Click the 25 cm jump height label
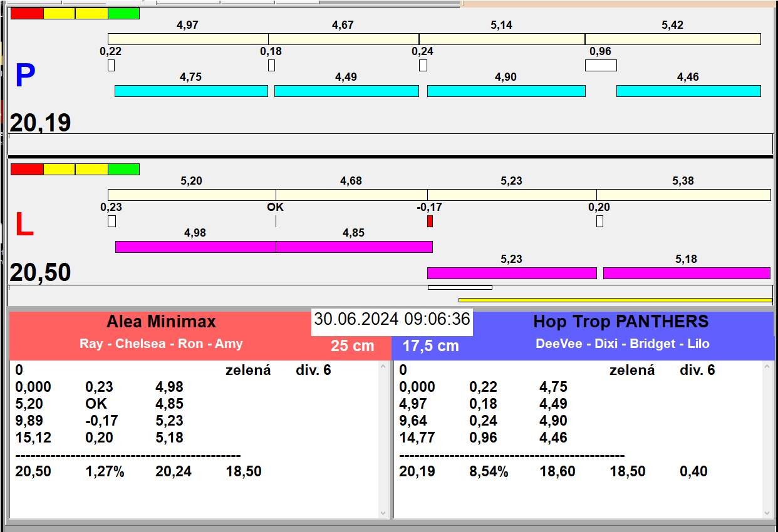Viewport: 778px width, 532px height. tap(352, 345)
